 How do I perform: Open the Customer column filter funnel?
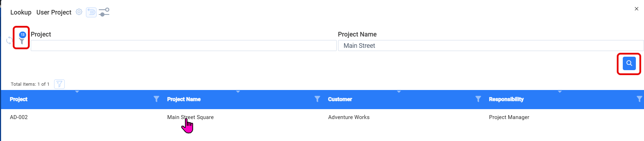coord(478,99)
